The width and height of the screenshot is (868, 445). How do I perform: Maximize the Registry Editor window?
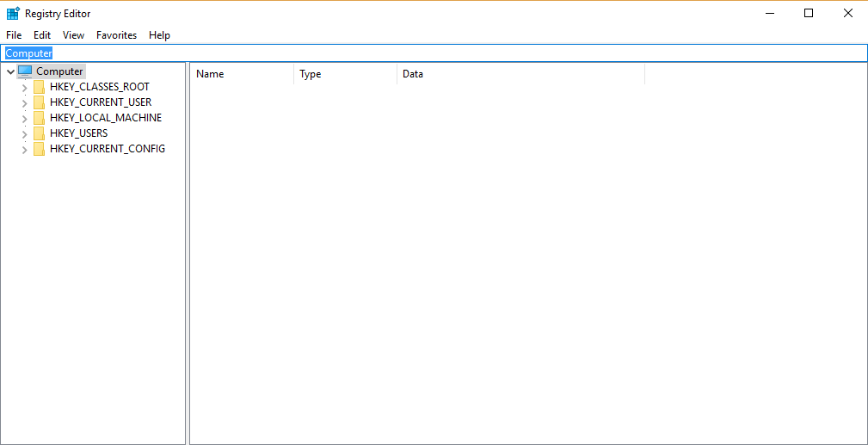(x=809, y=13)
